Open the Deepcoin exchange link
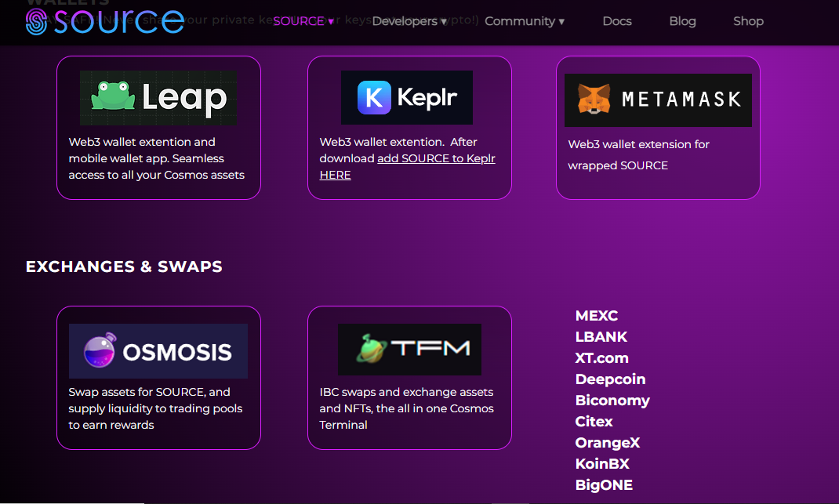This screenshot has width=839, height=504. click(x=611, y=379)
